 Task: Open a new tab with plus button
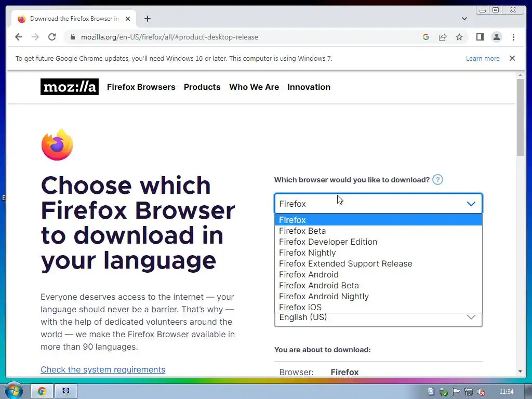click(147, 19)
